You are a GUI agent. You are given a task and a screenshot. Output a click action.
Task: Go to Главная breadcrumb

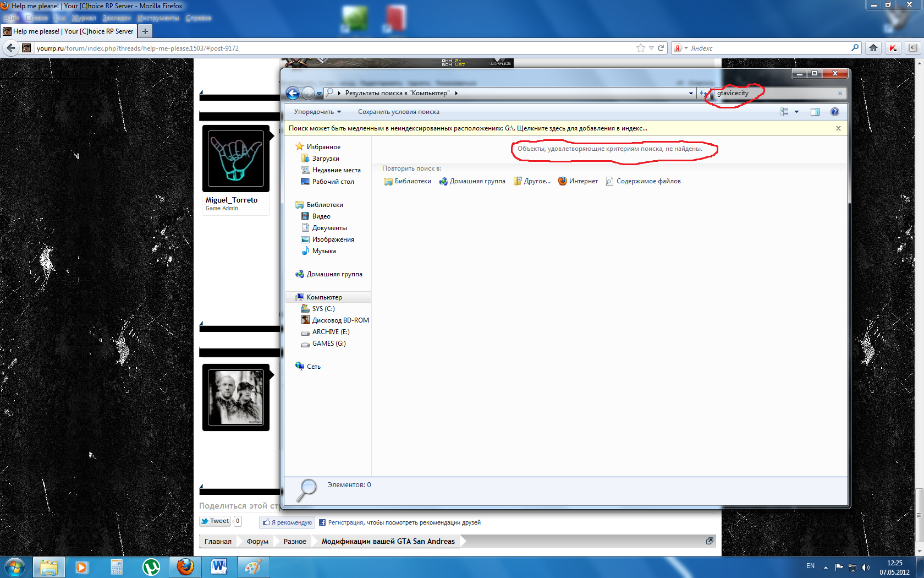pos(218,542)
